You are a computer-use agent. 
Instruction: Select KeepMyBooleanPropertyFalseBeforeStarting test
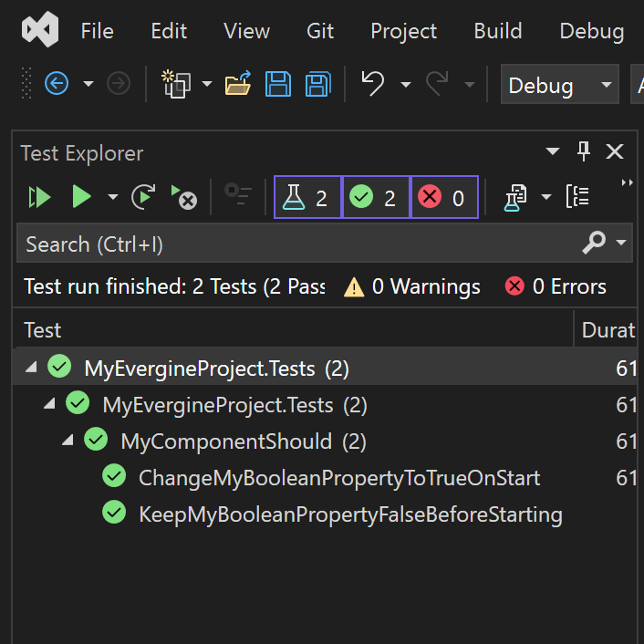coord(349,514)
